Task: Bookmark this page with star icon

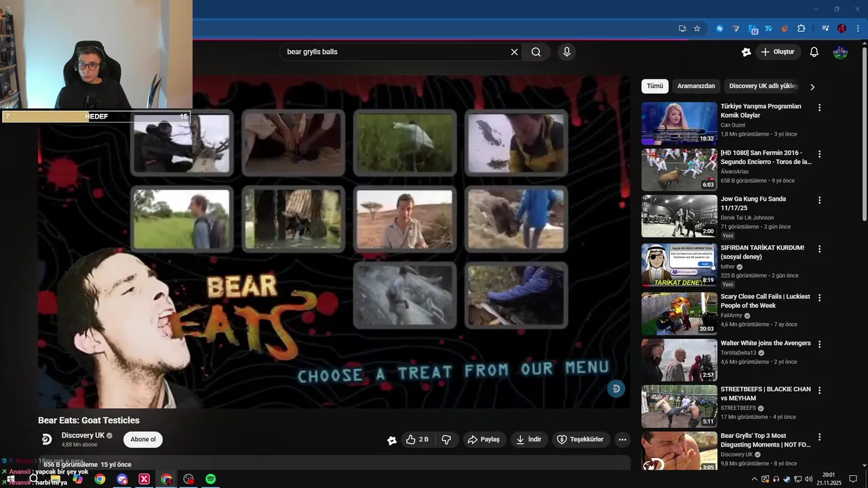Action: (696, 28)
